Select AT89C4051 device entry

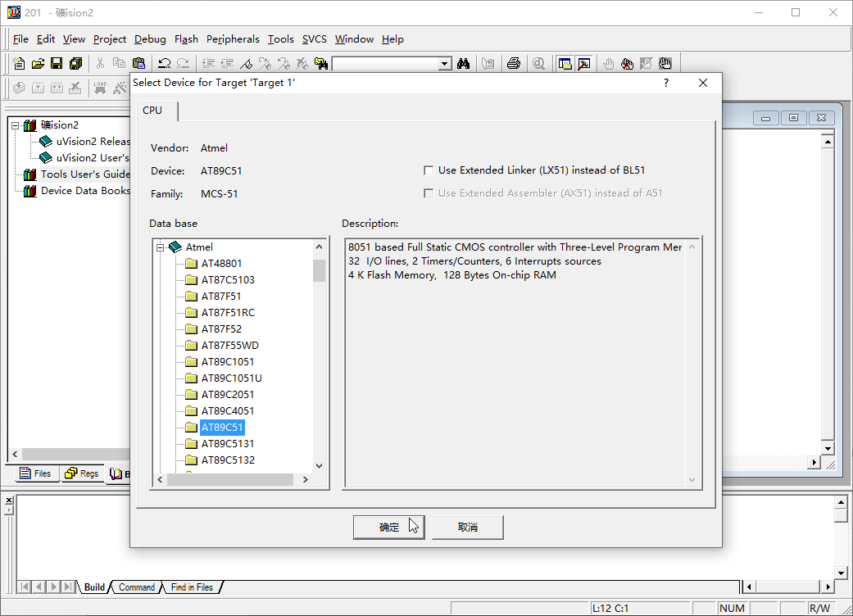pos(228,411)
